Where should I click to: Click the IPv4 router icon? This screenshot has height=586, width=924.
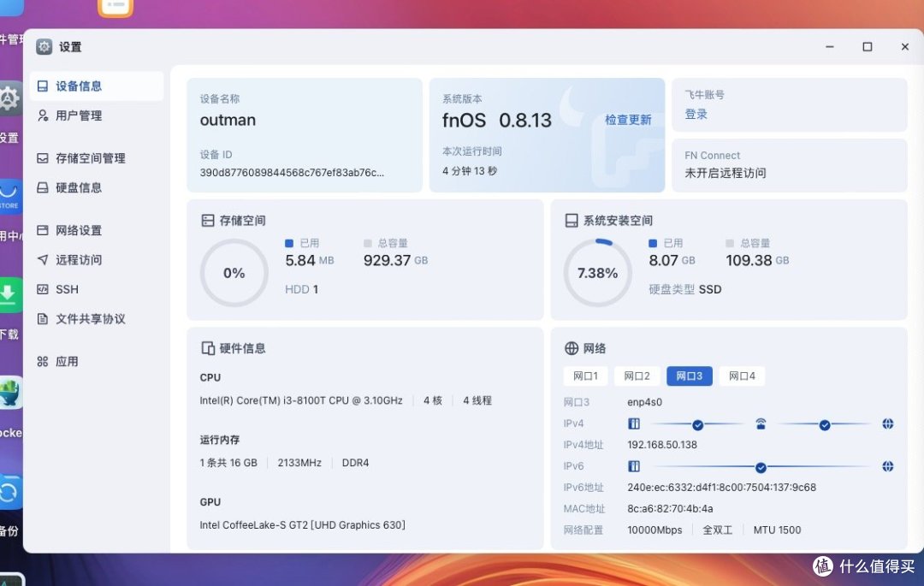click(761, 423)
